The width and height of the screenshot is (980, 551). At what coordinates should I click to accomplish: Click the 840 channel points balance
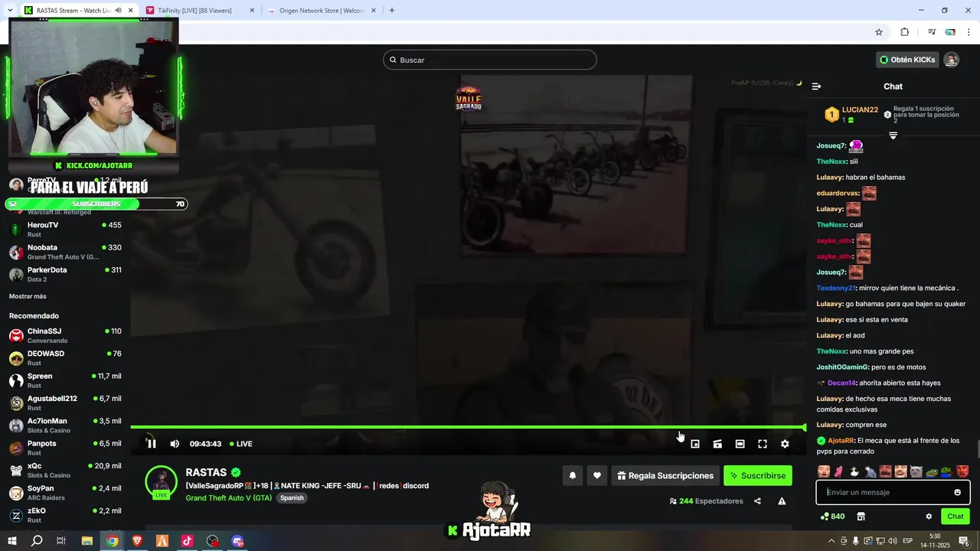[832, 517]
